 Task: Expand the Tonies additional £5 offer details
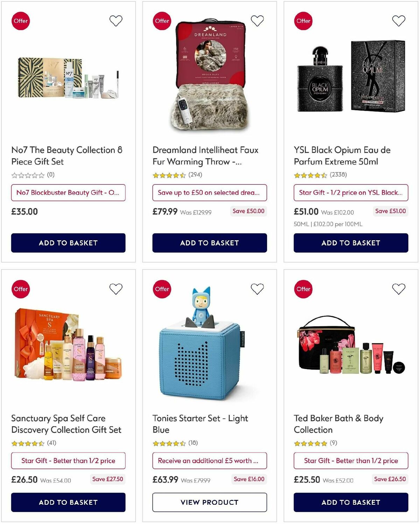pos(209,461)
